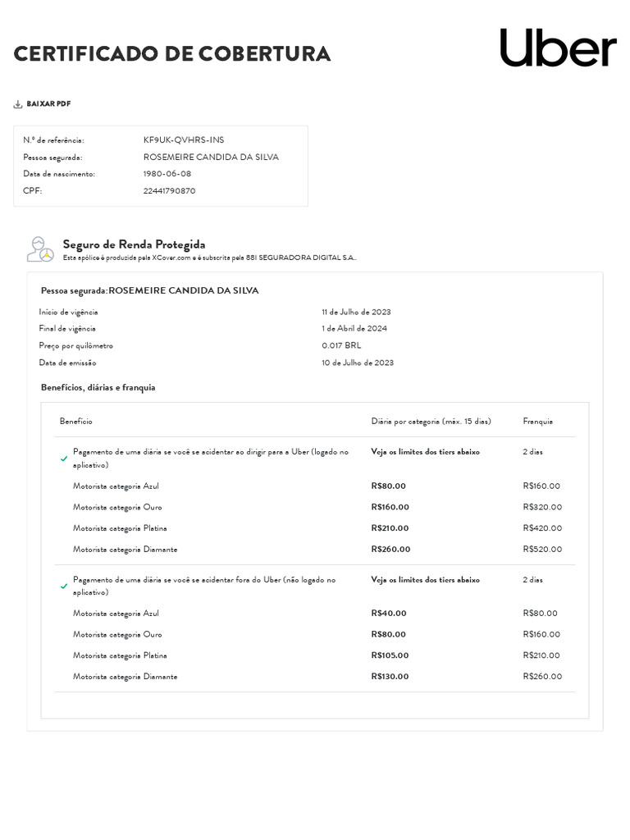Click the Final de vigência label
The width and height of the screenshot is (630, 840).
click(x=67, y=328)
